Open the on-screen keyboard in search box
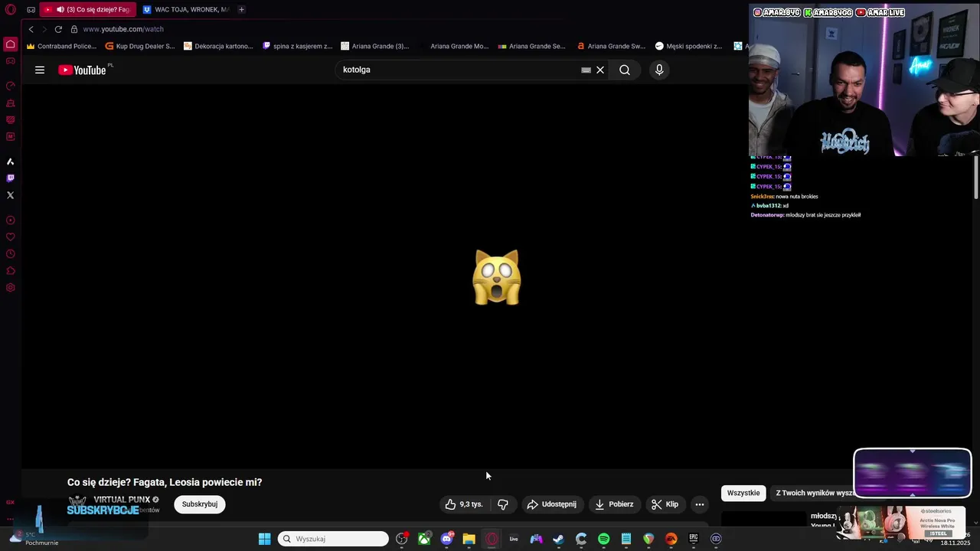 point(586,70)
